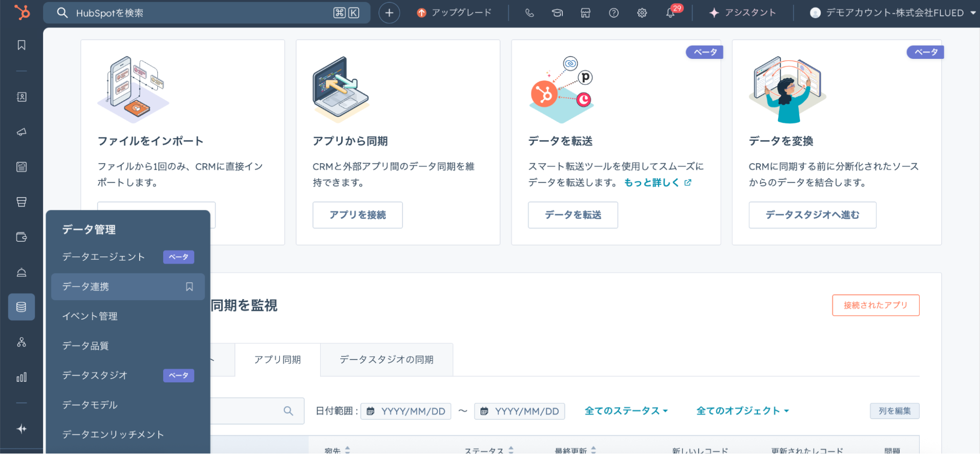
Task: Toggle bookmark on データ連携 menu item
Action: coord(189,287)
